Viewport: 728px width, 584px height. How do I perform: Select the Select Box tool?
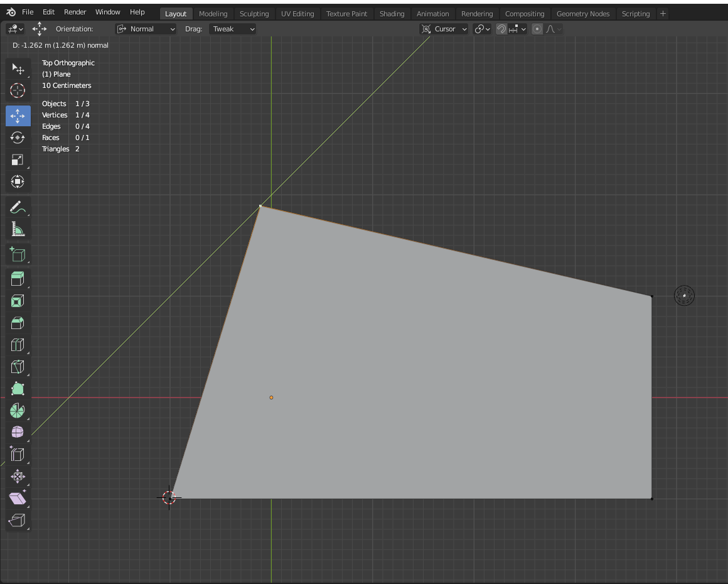point(18,68)
